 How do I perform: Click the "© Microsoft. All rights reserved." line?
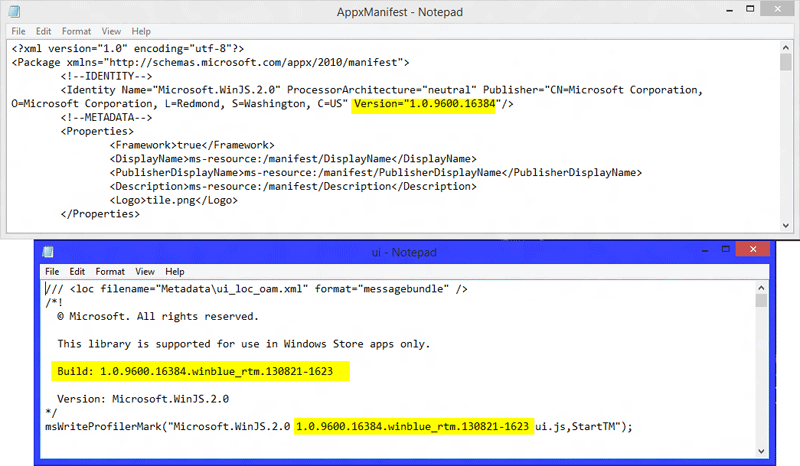[x=158, y=316]
